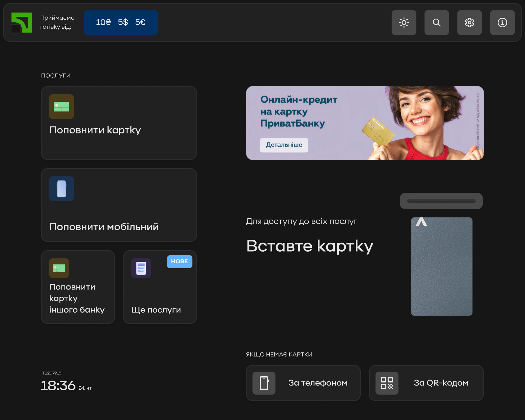Click the terminal ID TS207915

click(x=52, y=373)
